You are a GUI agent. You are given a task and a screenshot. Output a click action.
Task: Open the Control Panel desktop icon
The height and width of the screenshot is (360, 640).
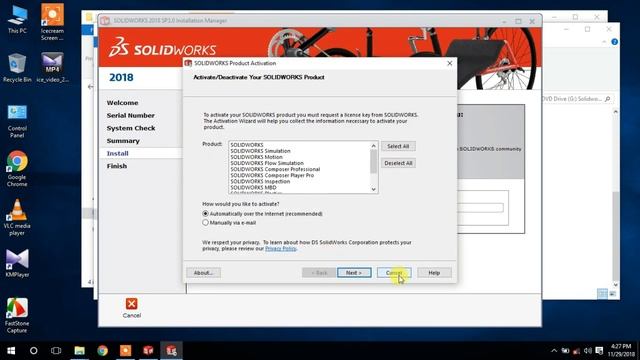[17, 122]
